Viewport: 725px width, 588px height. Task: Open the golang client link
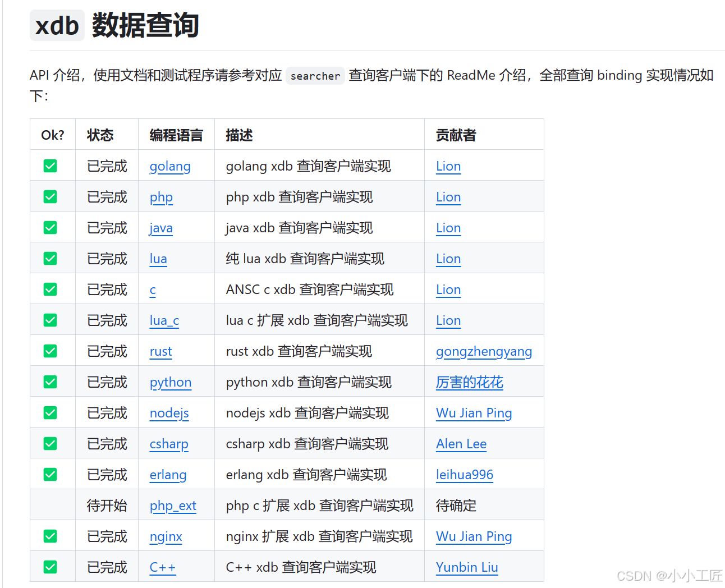point(170,166)
